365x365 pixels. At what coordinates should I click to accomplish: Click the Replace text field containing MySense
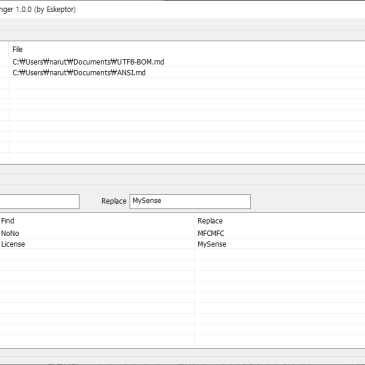[x=190, y=201]
